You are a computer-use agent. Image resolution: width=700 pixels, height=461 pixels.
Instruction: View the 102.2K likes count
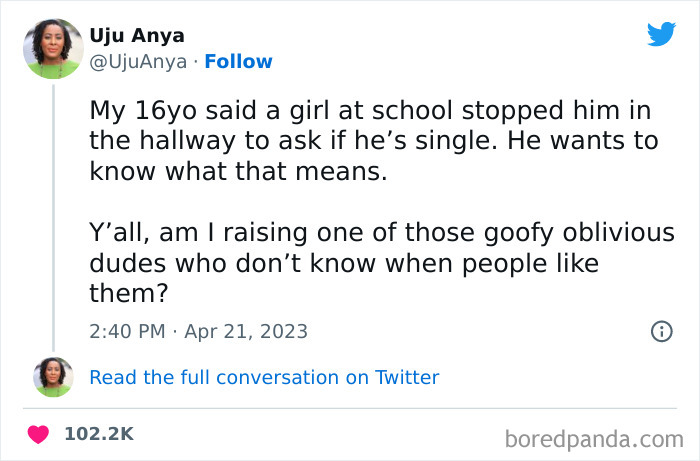click(98, 434)
